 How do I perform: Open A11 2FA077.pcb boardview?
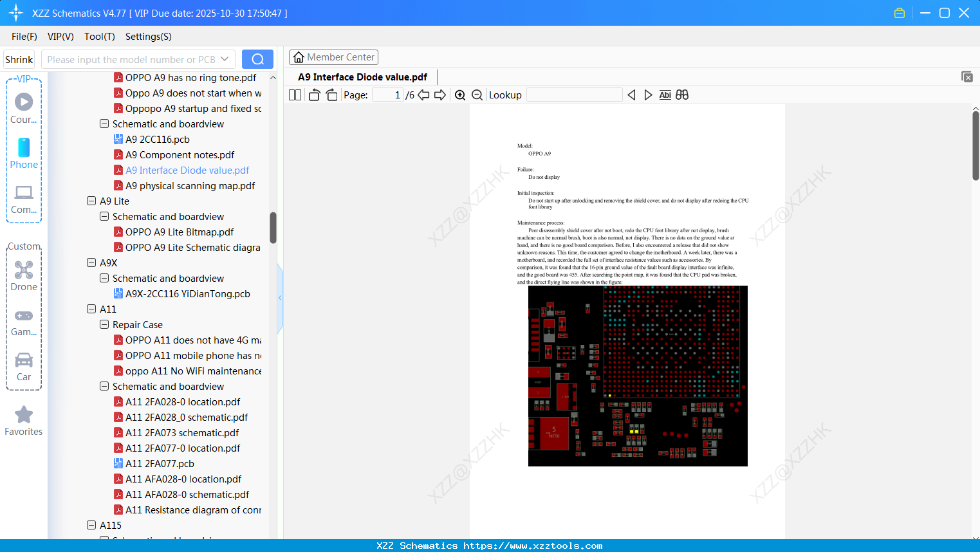(x=160, y=463)
